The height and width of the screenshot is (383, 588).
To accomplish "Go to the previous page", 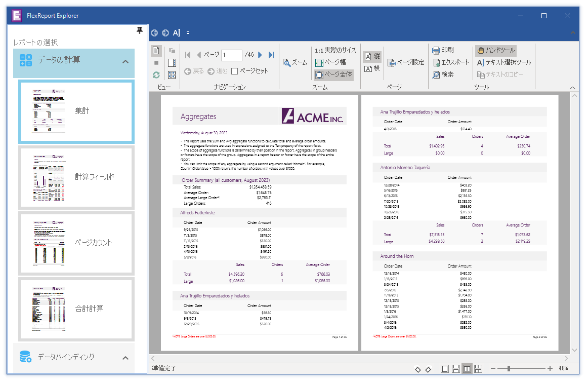I will 199,55.
